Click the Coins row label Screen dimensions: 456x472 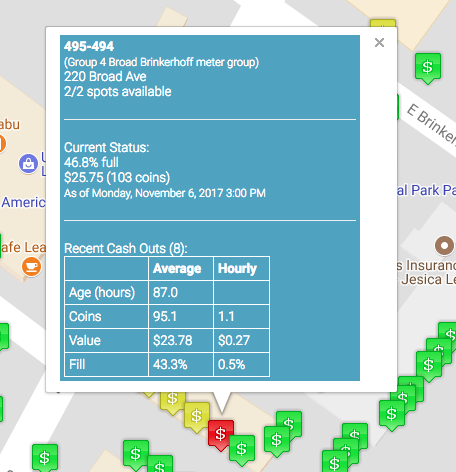click(106, 317)
